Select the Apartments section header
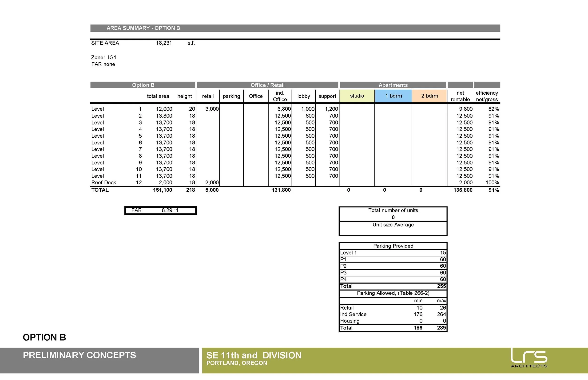Screen dimensions: 588x380 coord(393,85)
